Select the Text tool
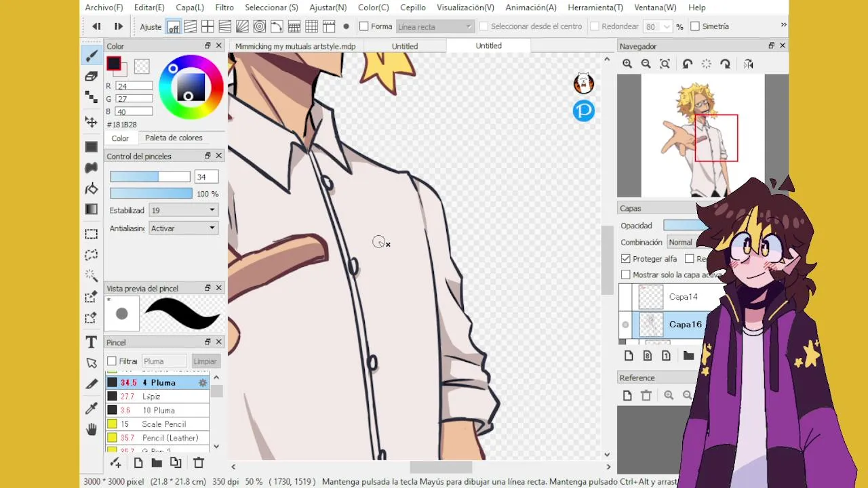Viewport: 868px width, 488px height. 92,342
